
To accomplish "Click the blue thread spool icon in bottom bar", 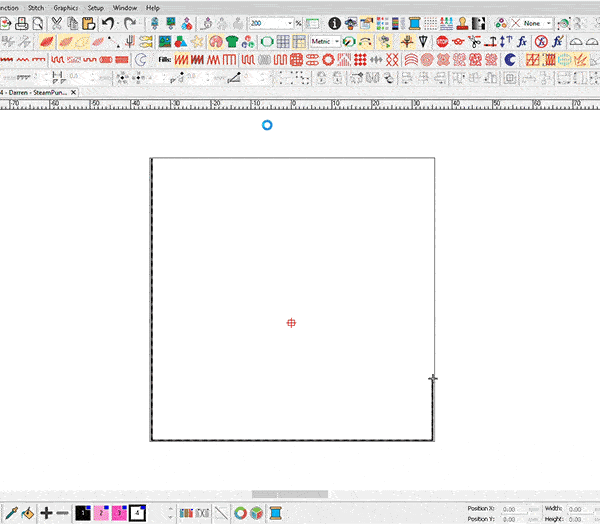I will point(276,513).
